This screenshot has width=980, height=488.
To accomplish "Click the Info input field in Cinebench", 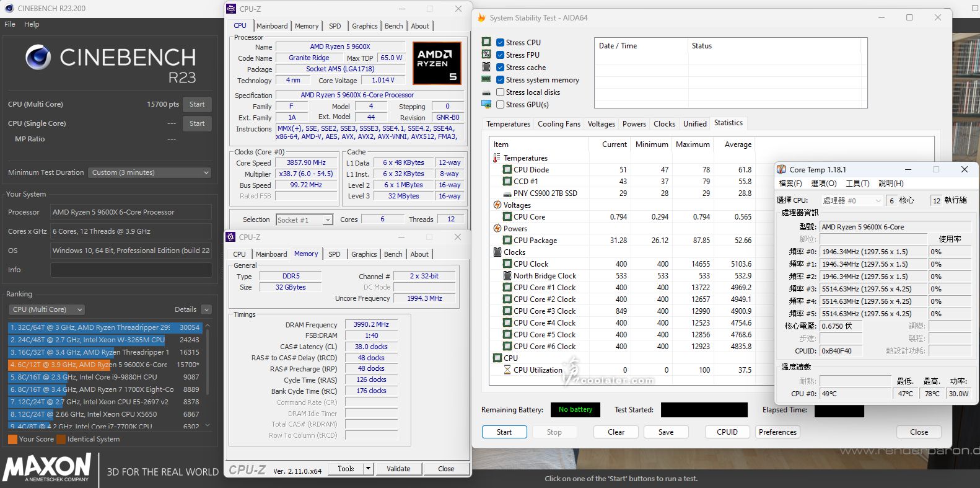I will coord(131,270).
